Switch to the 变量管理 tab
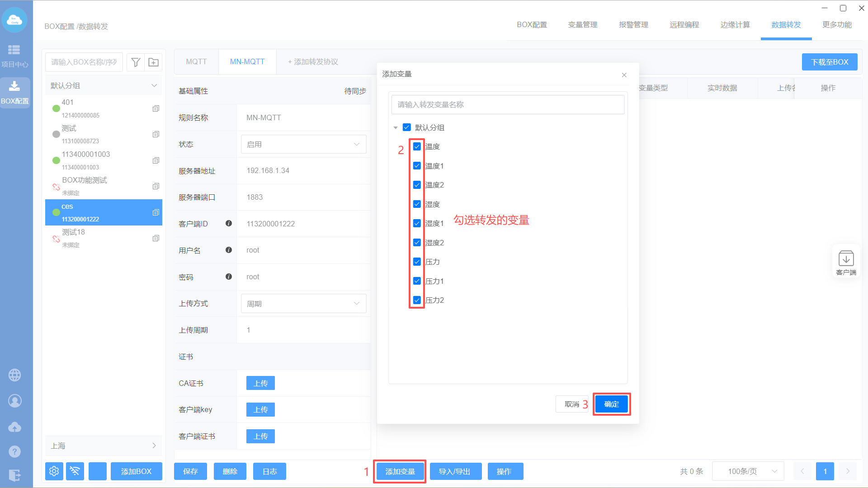 [x=582, y=25]
